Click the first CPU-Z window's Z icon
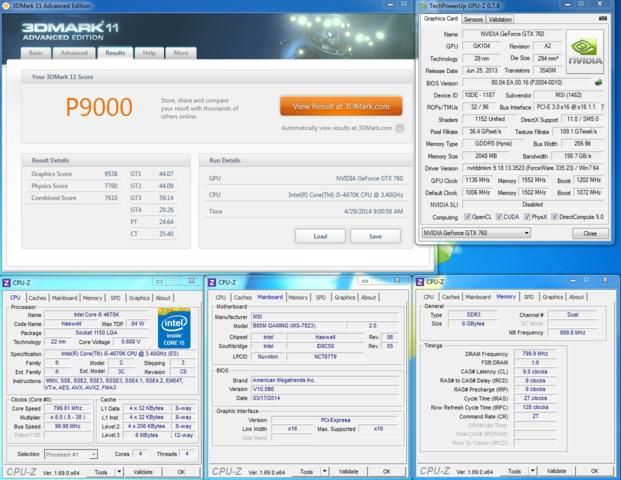The height and width of the screenshot is (480, 621). point(6,283)
